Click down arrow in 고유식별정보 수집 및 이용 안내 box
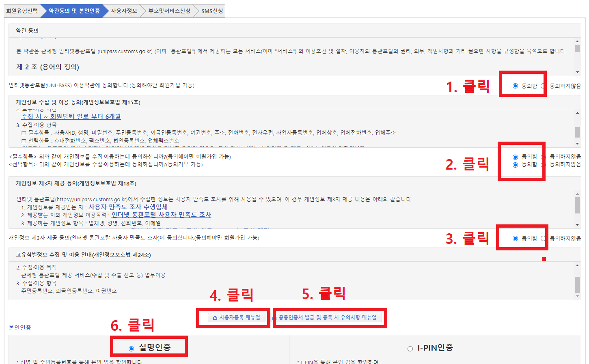Viewport: 589px width, 364px height. click(x=577, y=296)
